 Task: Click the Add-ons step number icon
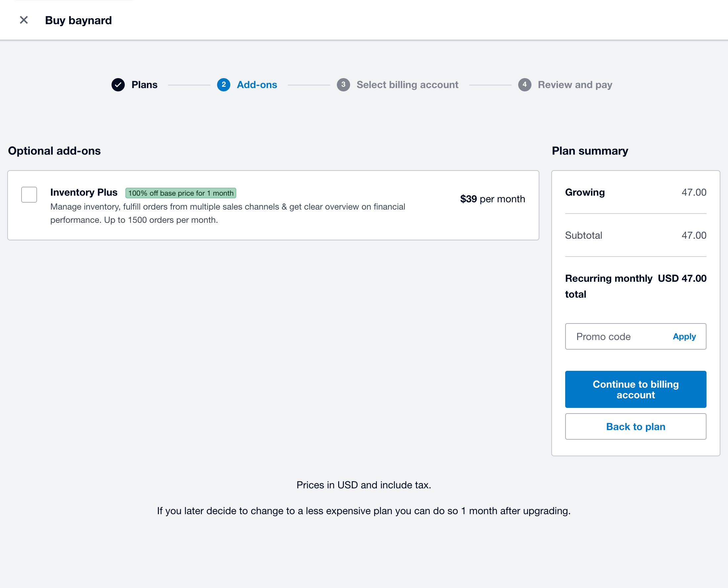click(223, 85)
